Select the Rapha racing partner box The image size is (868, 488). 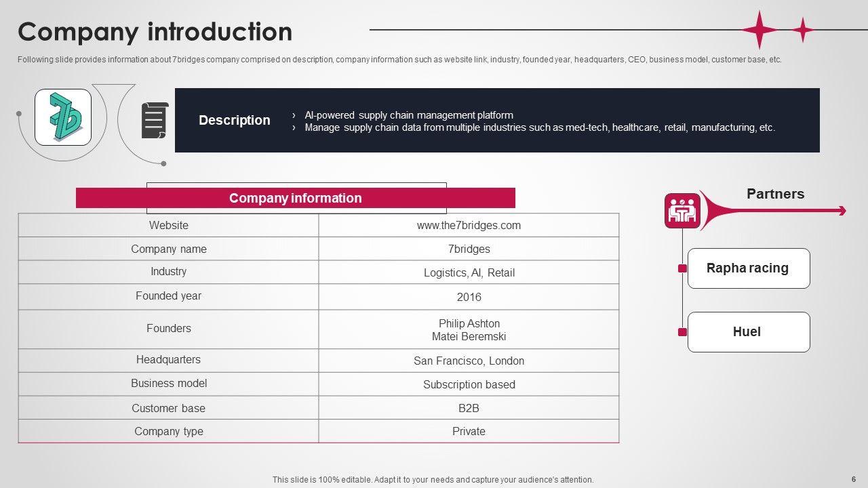(x=749, y=268)
